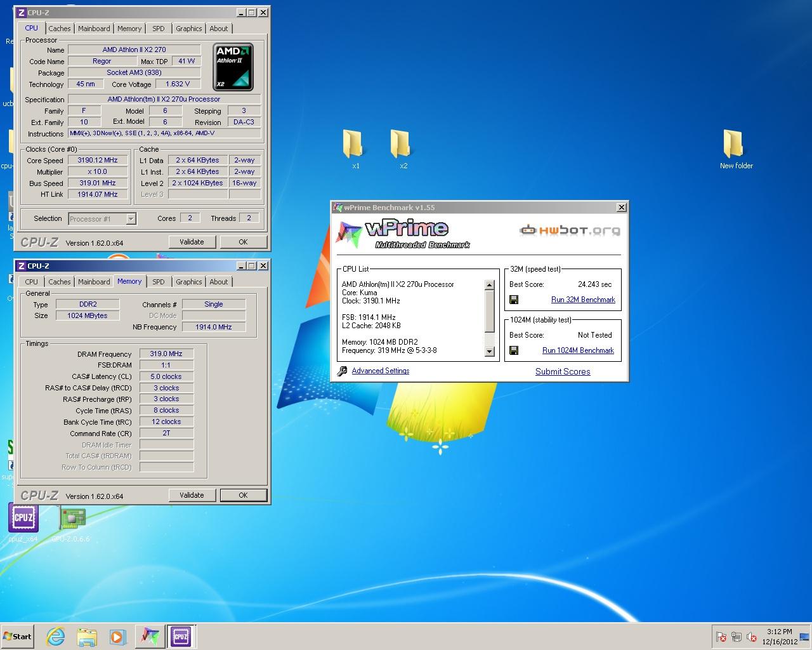Switch to the Caches tab in top CPU-Z

tap(60, 29)
